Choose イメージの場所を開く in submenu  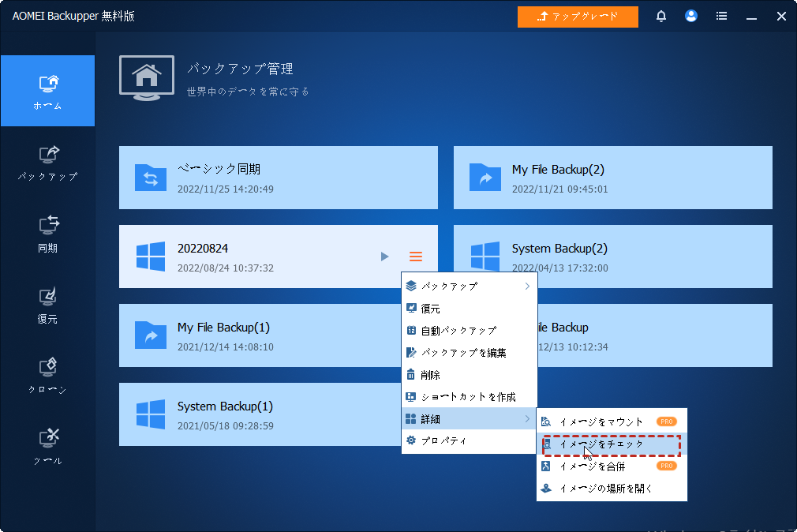(x=612, y=489)
